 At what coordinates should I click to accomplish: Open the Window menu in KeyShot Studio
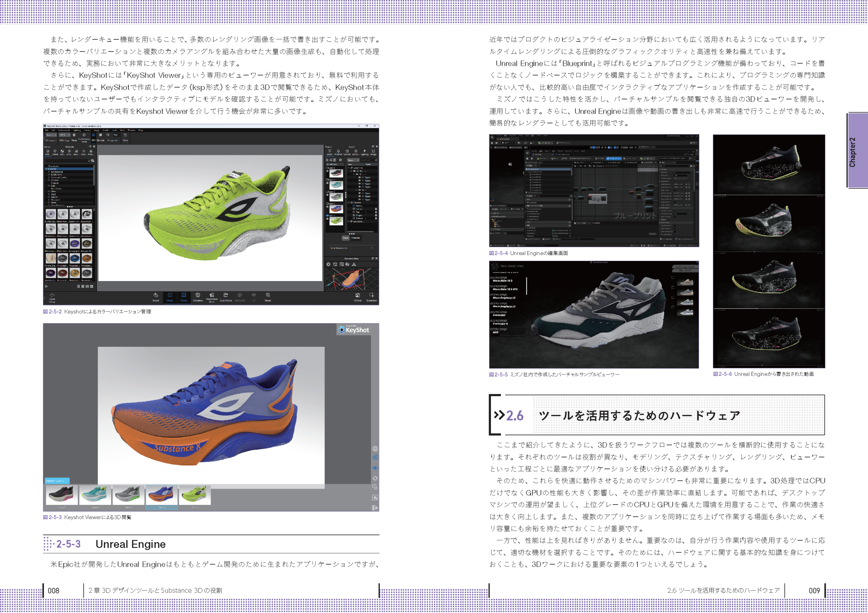point(131,130)
